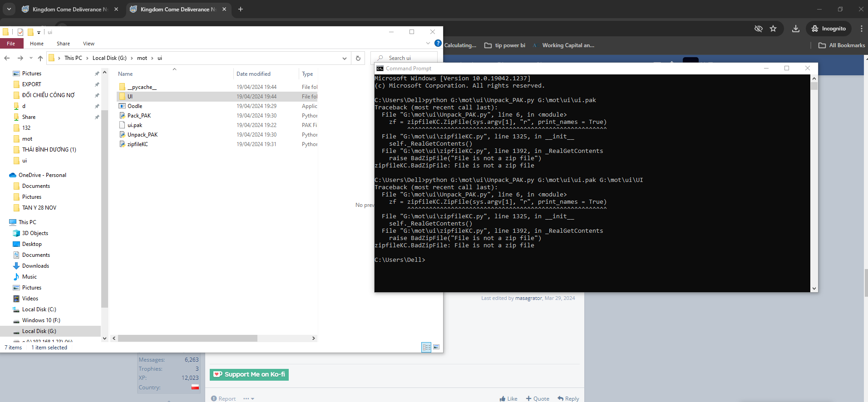This screenshot has width=868, height=402.
Task: Go forward in File Explorer
Action: [20, 58]
